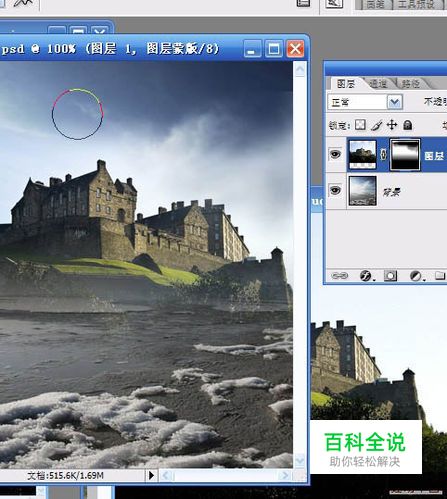Lock all with the padlock icon
Image resolution: width=447 pixels, height=499 pixels.
click(407, 125)
